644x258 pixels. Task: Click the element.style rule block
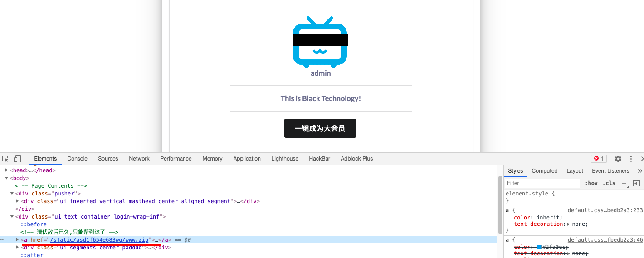point(574,197)
